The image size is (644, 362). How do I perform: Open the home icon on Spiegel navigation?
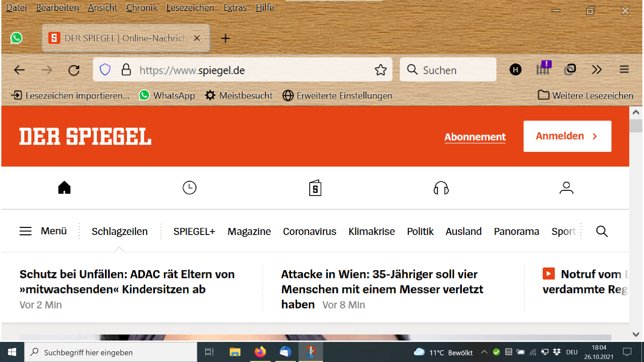[64, 188]
